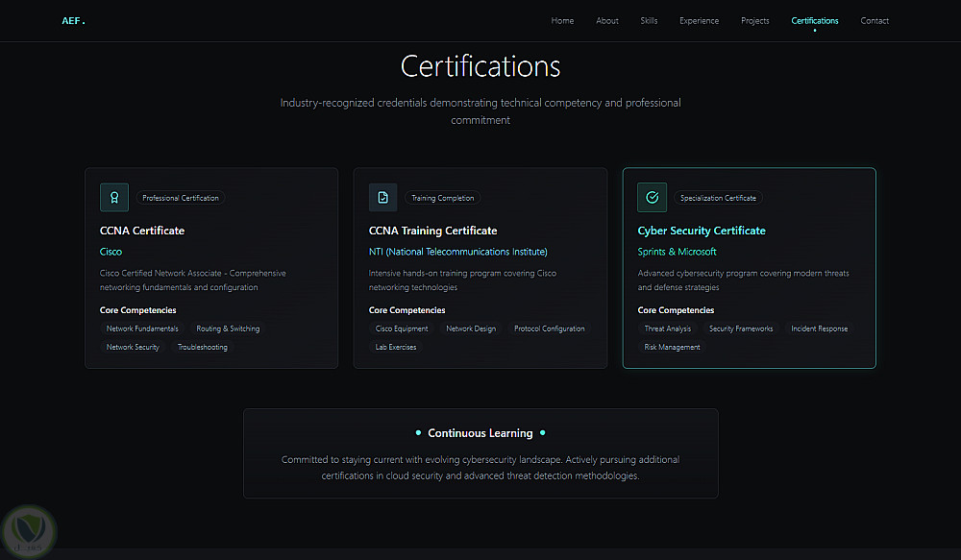The image size is (961, 560).
Task: Go to the About section
Action: pos(607,21)
